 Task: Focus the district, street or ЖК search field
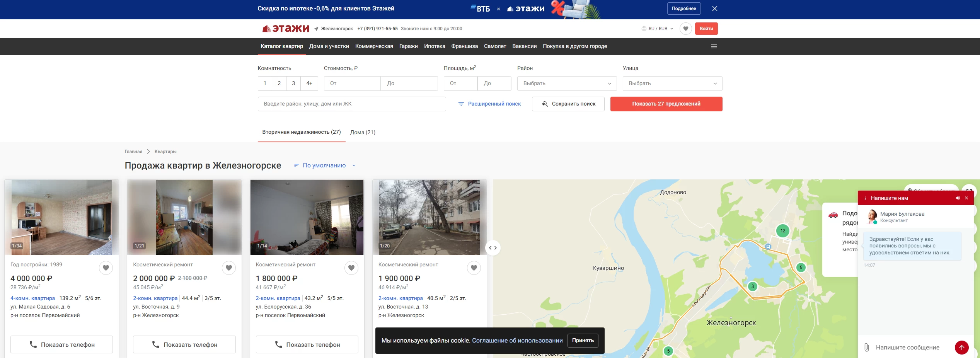pos(352,104)
